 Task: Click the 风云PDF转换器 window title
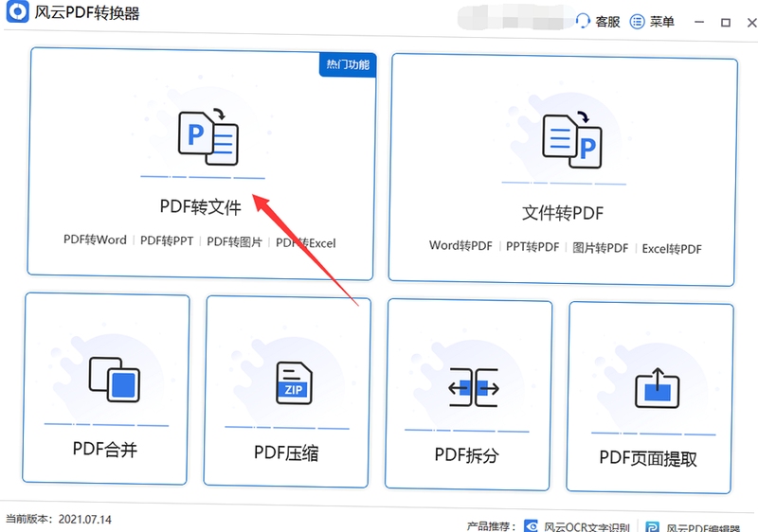coord(86,12)
